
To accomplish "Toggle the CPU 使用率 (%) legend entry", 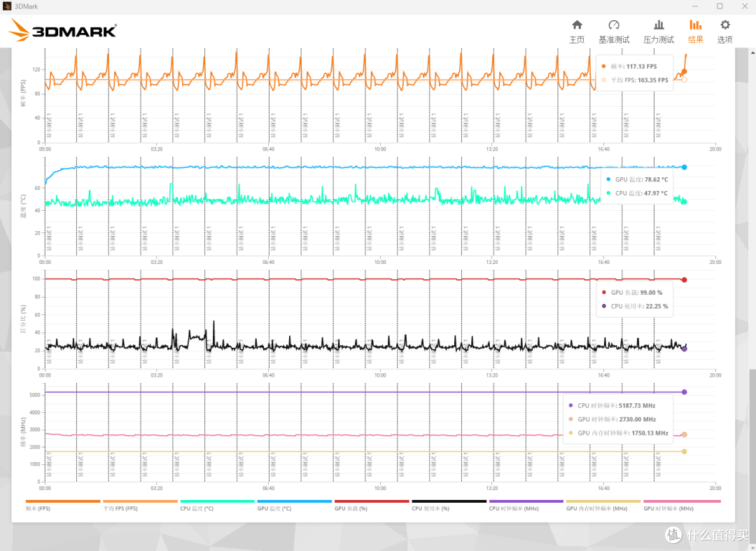I will click(449, 505).
